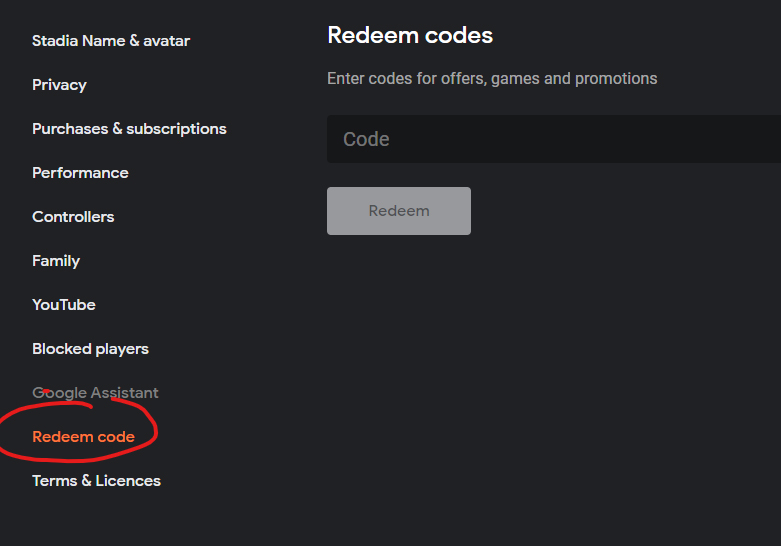View the Blocked players list
The width and height of the screenshot is (781, 546).
(90, 349)
